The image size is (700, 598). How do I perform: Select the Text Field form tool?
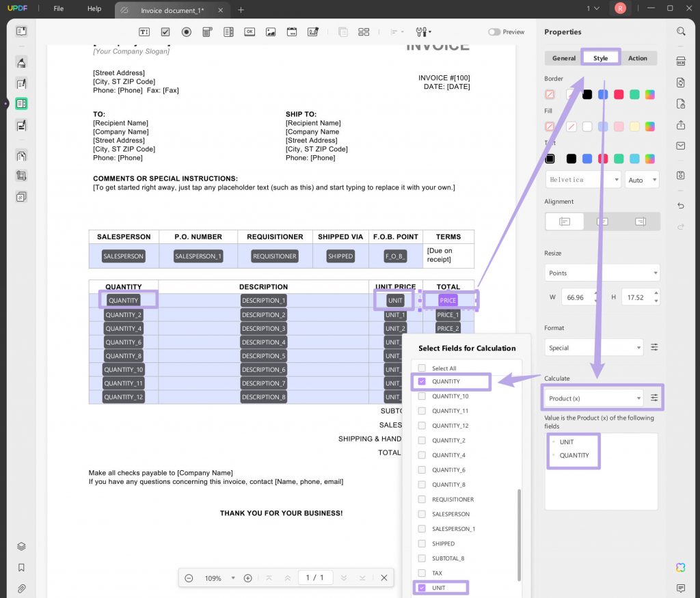(x=144, y=31)
